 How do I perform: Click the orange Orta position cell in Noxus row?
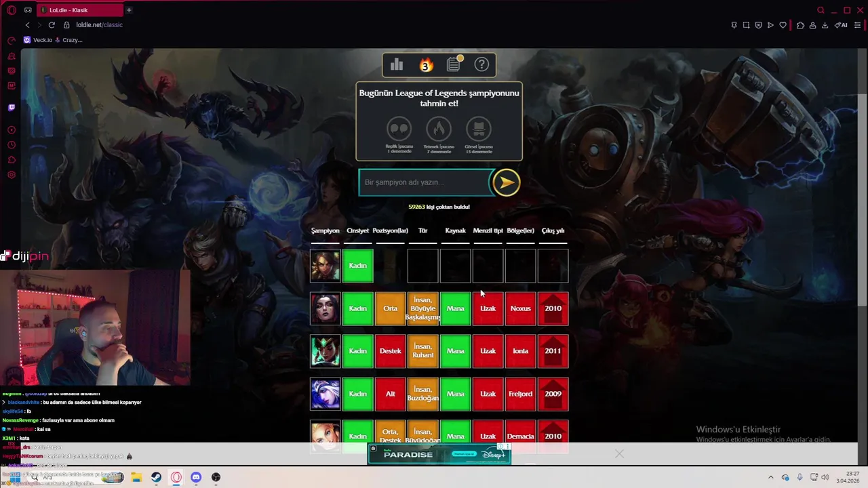pos(390,308)
